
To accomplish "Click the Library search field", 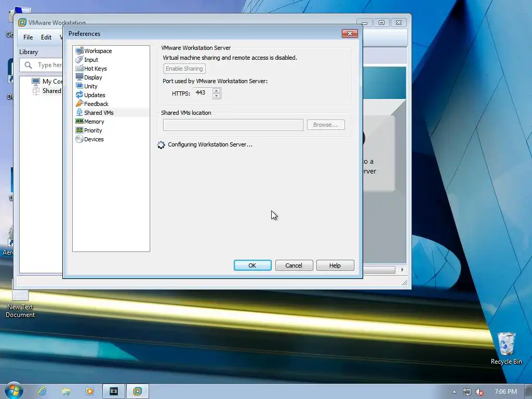I will coord(41,65).
